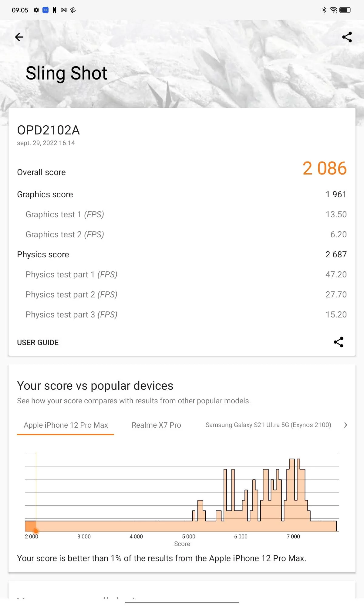This screenshot has height=607, width=364.
Task: Tap the Gmail notification icon
Action: pos(64,10)
